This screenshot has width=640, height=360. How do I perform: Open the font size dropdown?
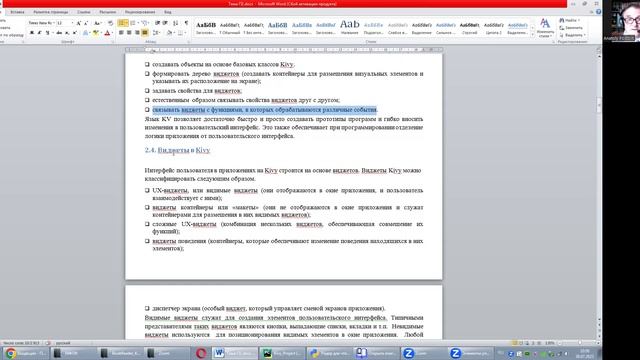[73, 23]
